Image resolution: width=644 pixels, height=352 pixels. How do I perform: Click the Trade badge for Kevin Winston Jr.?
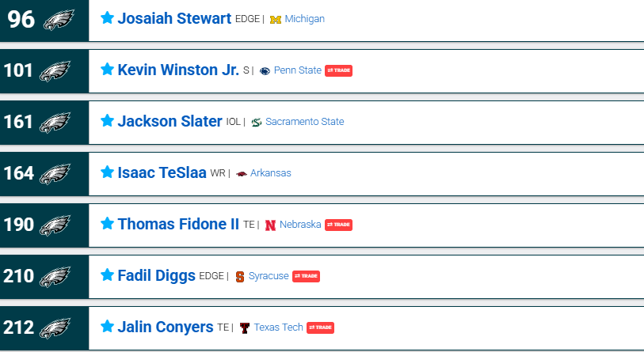[x=338, y=70]
